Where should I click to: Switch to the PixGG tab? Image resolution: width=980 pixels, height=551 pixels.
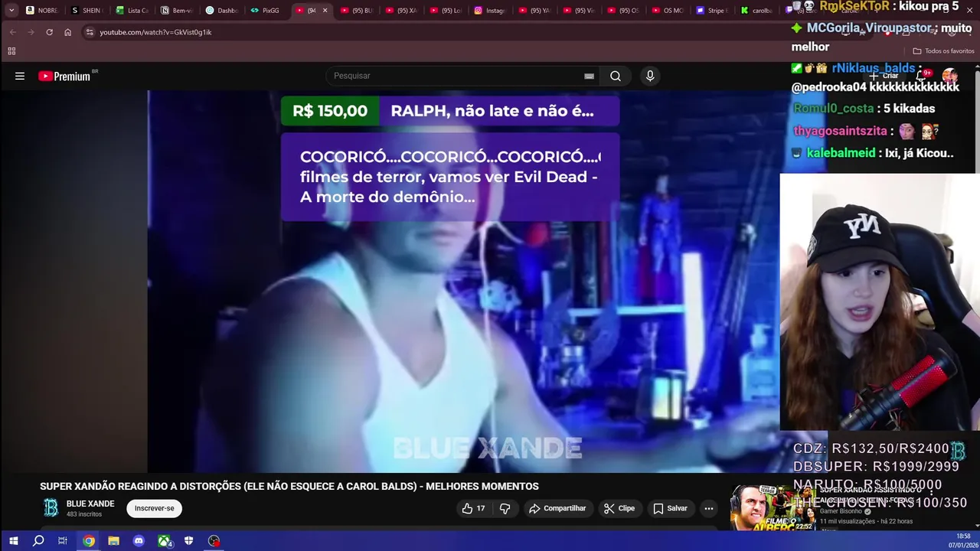pyautogui.click(x=265, y=11)
